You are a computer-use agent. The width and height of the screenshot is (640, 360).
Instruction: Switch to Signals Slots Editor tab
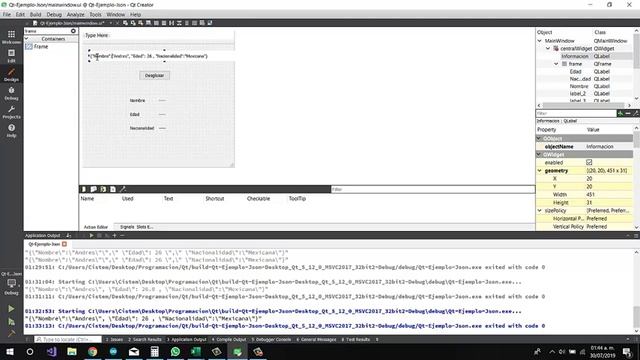click(x=137, y=227)
